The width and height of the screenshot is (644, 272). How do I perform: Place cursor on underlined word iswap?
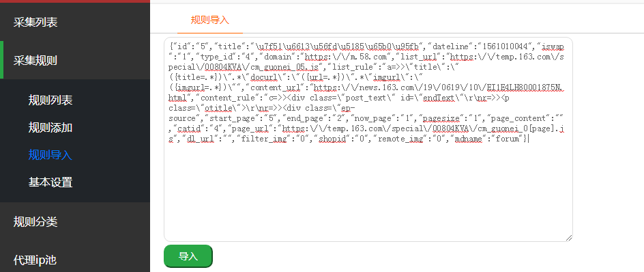pos(553,46)
